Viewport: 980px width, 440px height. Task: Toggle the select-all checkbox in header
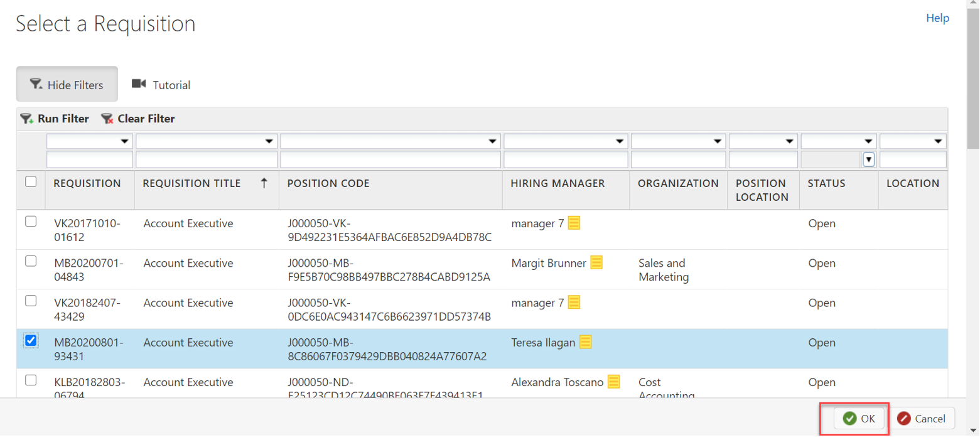(x=30, y=182)
